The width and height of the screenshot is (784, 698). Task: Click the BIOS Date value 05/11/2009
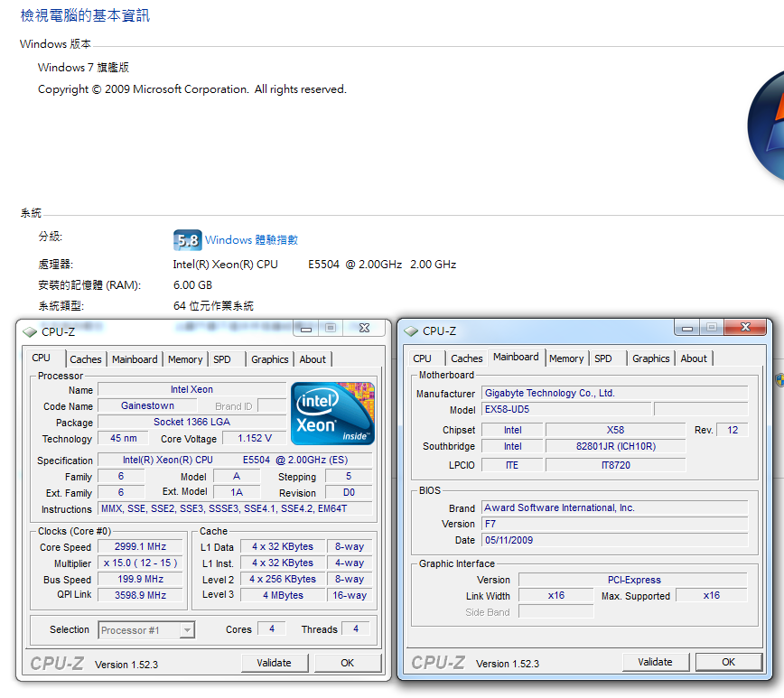(x=614, y=541)
